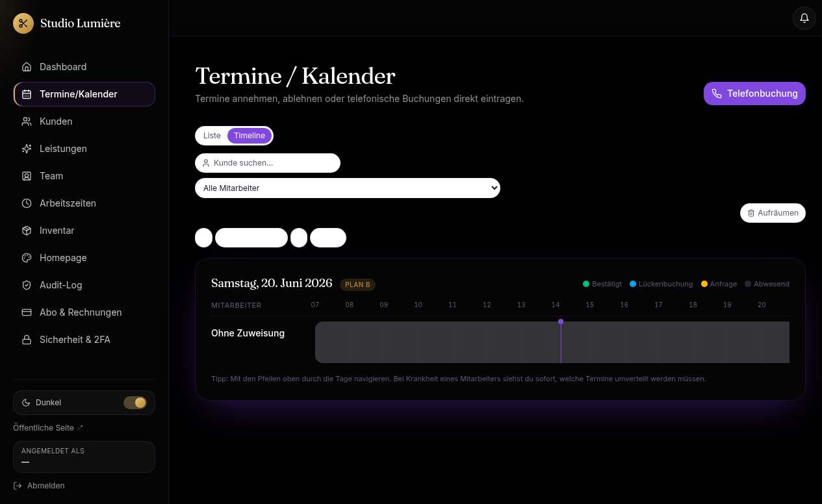Open the Kunden section
The image size is (822, 504).
[x=84, y=121]
